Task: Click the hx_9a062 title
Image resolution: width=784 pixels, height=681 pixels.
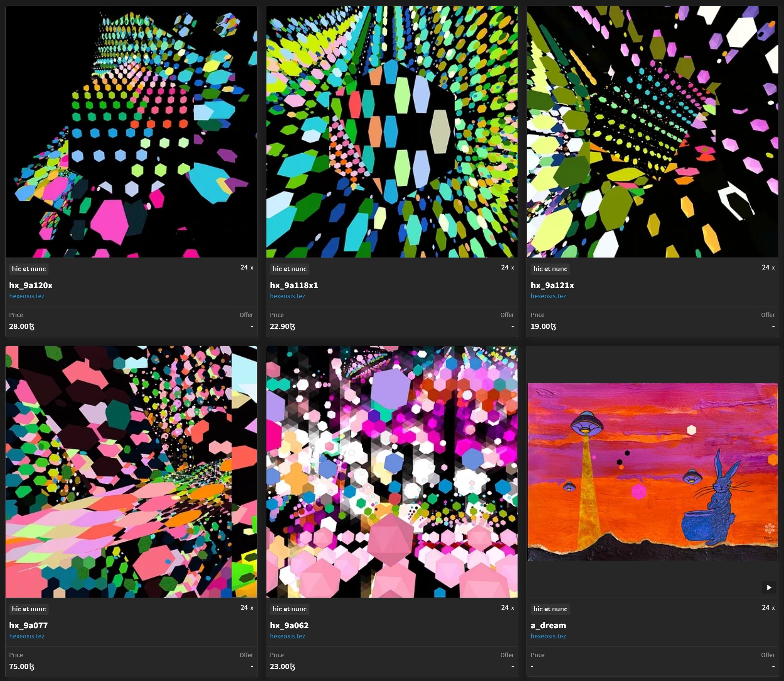Action: (x=289, y=625)
